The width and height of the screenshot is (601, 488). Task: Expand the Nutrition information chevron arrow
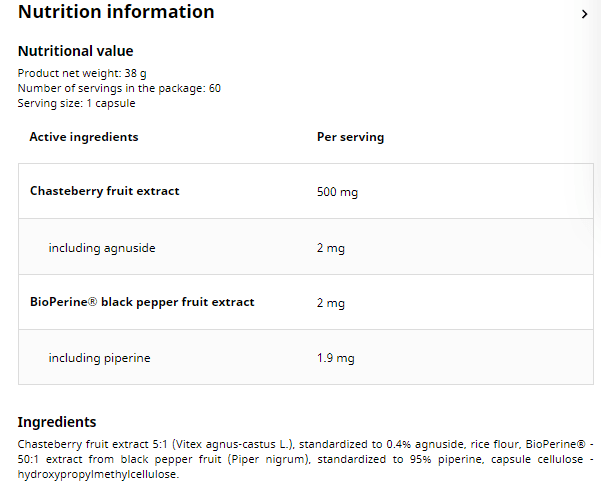point(584,14)
